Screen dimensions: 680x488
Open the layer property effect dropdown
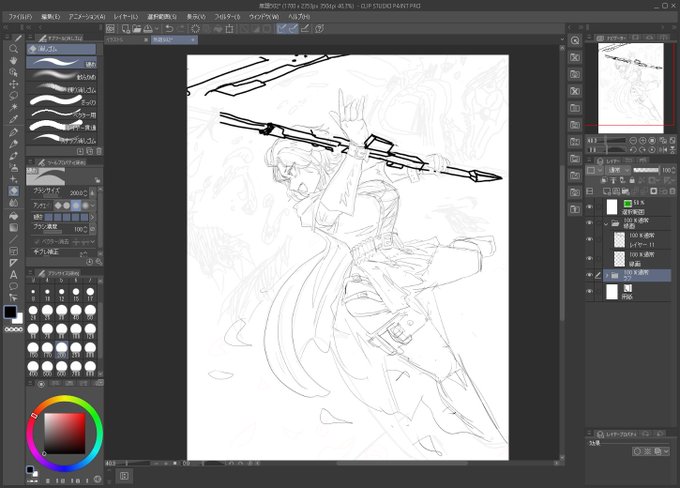(667, 452)
